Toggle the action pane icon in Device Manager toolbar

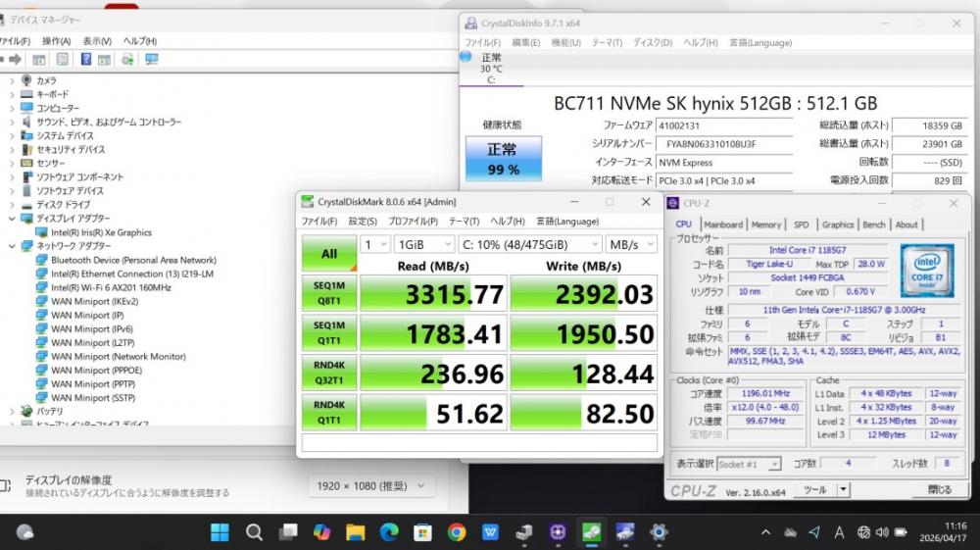(x=105, y=60)
